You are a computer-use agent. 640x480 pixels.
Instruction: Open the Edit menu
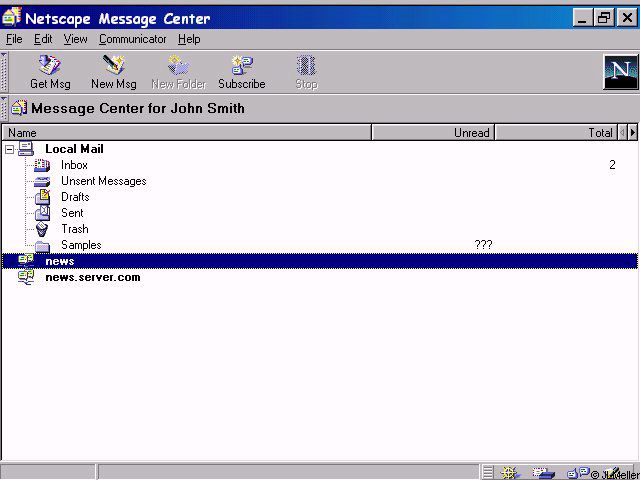coord(43,39)
